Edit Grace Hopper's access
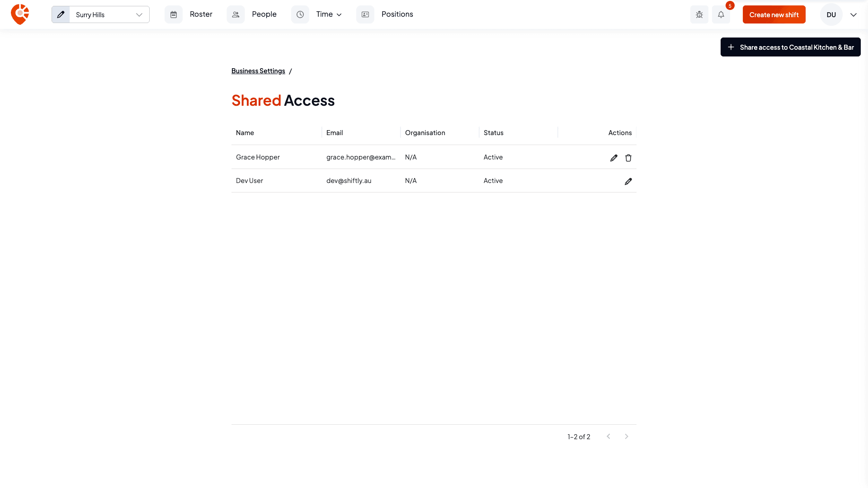Image resolution: width=868 pixels, height=488 pixels. coord(613,158)
